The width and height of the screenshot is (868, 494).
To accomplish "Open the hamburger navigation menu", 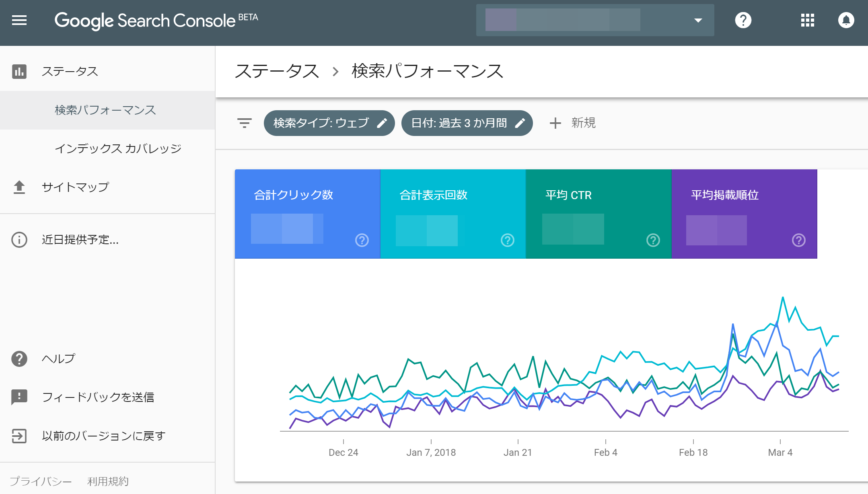I will (19, 20).
